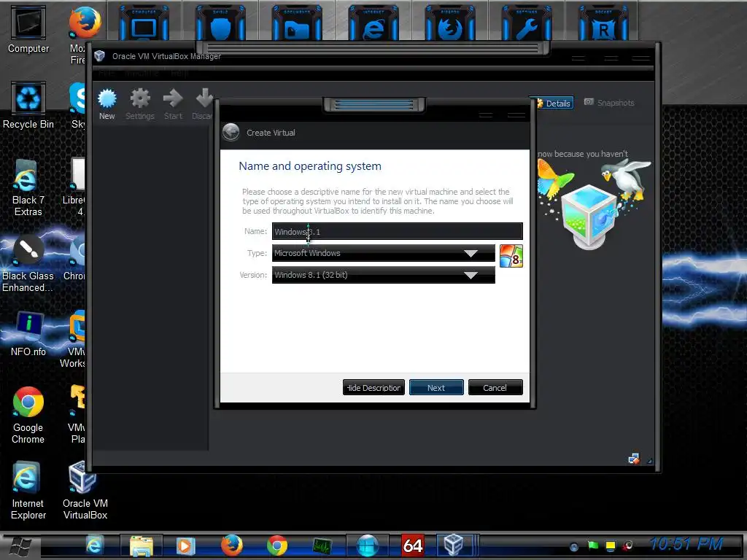Click the green monitor taskbar icon
Image resolution: width=747 pixels, height=560 pixels.
coord(322,545)
